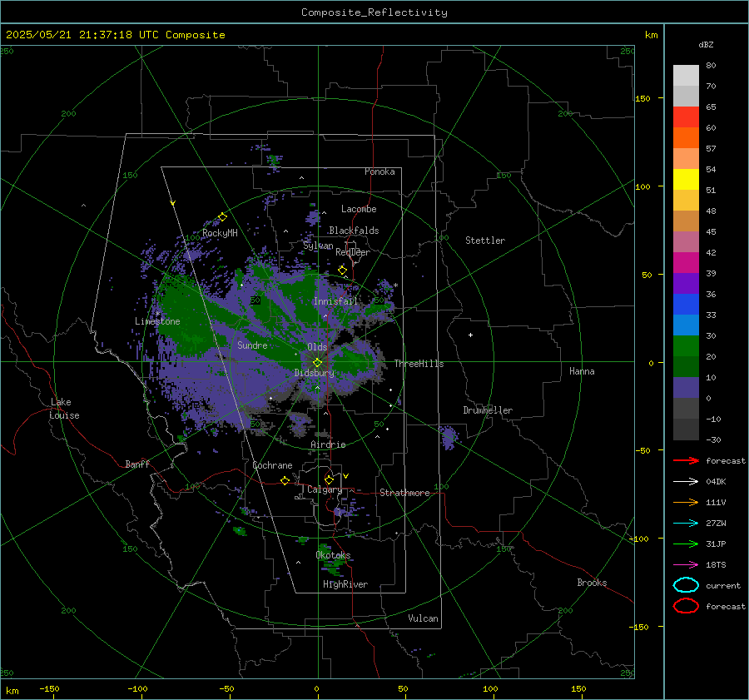
Task: Click the -150 tick on bottom axis
Action: click(49, 689)
